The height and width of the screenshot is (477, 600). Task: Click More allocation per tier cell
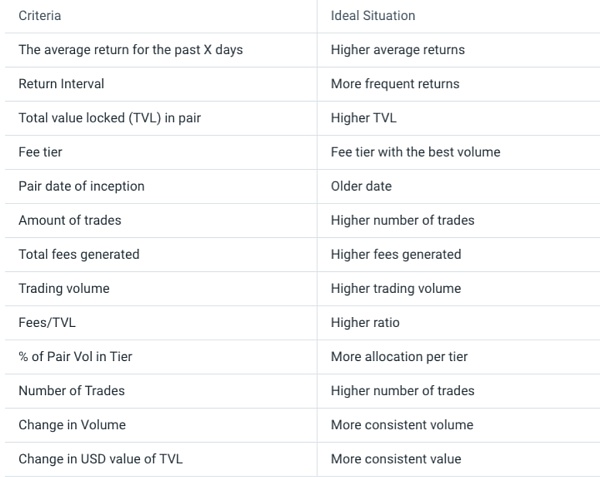tap(399, 357)
